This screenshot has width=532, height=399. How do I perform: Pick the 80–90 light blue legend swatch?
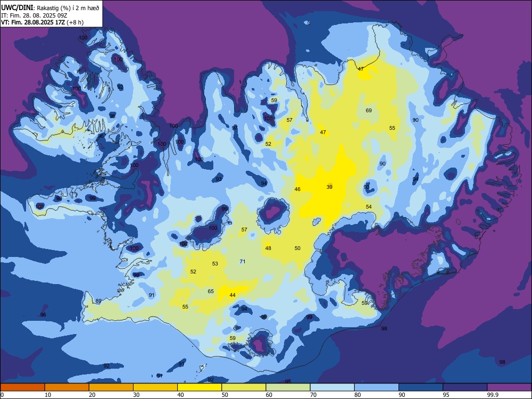(x=377, y=387)
